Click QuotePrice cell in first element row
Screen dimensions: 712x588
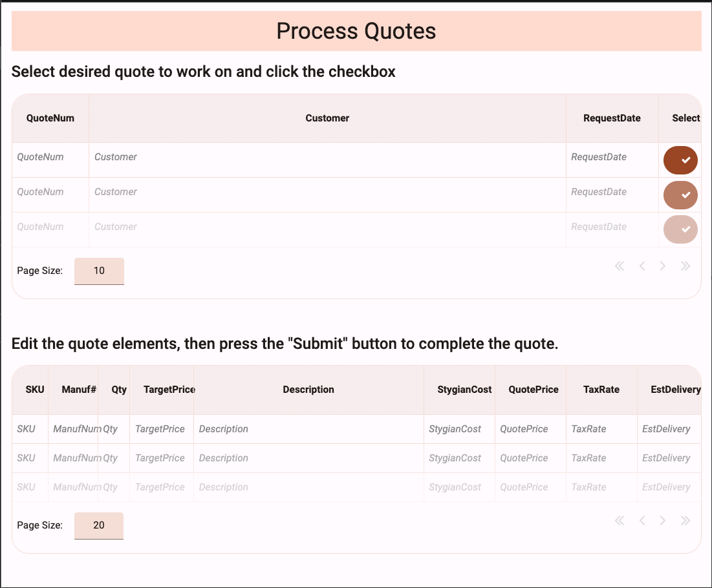pyautogui.click(x=530, y=429)
